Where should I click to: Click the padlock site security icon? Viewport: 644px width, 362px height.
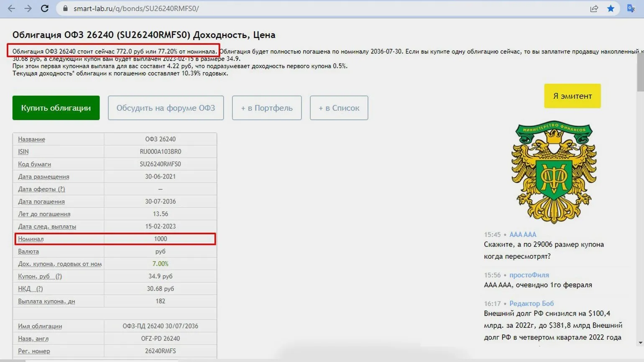[x=65, y=8]
